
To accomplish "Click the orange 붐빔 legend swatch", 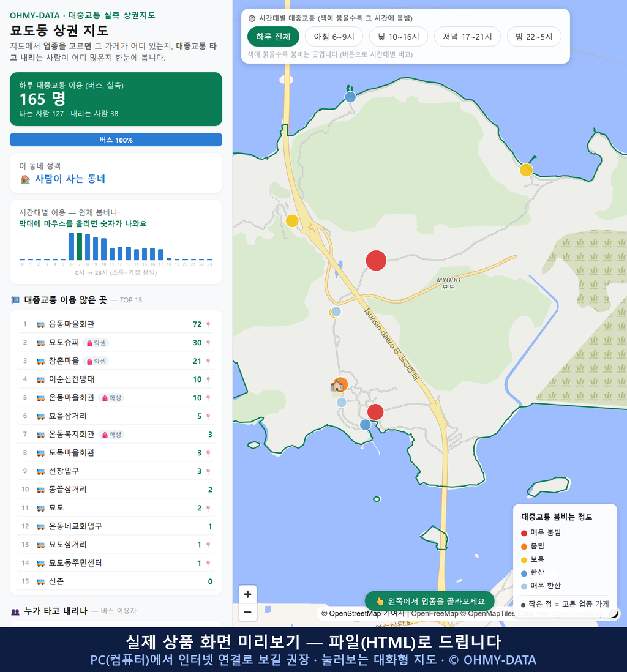I will click(524, 547).
